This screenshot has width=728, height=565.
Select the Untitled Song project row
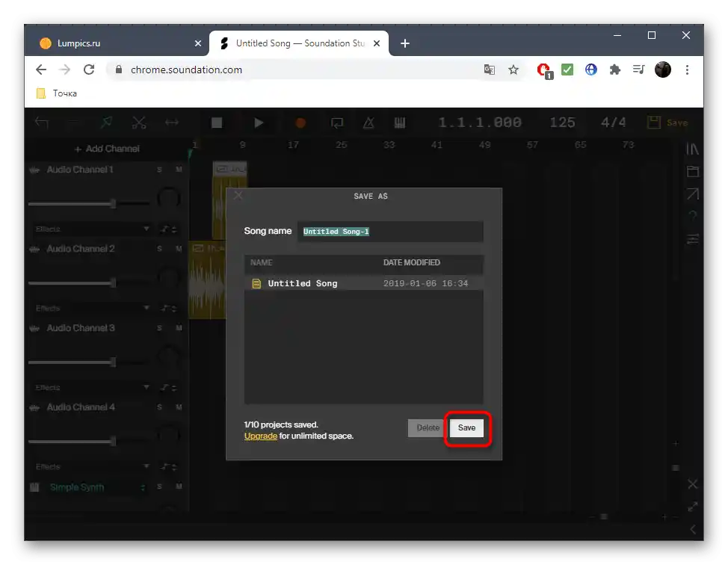363,283
